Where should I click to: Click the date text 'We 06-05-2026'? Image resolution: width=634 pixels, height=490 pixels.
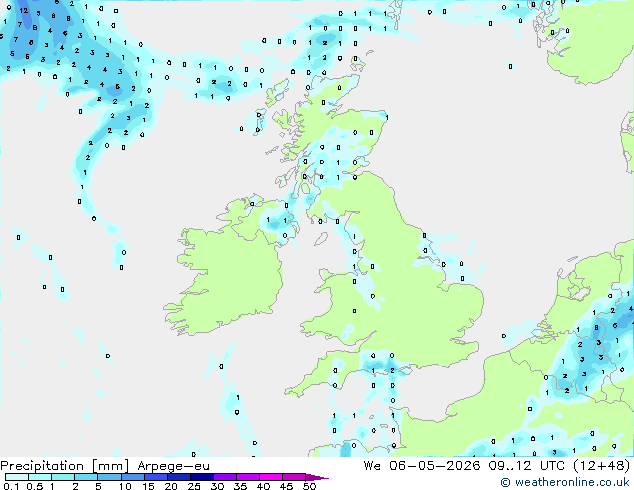pyautogui.click(x=422, y=466)
